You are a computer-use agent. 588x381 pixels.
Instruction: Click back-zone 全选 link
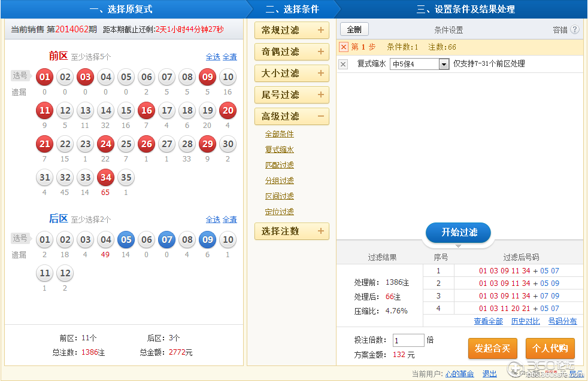point(213,220)
